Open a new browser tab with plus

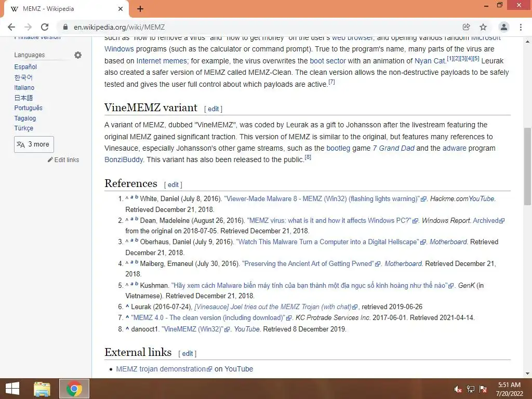pyautogui.click(x=140, y=9)
